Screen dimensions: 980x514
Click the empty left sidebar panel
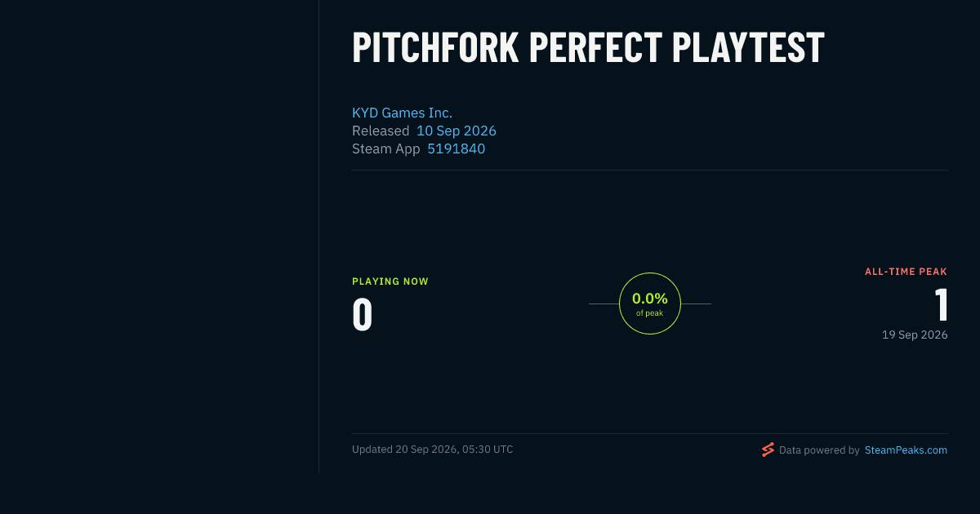(159, 237)
